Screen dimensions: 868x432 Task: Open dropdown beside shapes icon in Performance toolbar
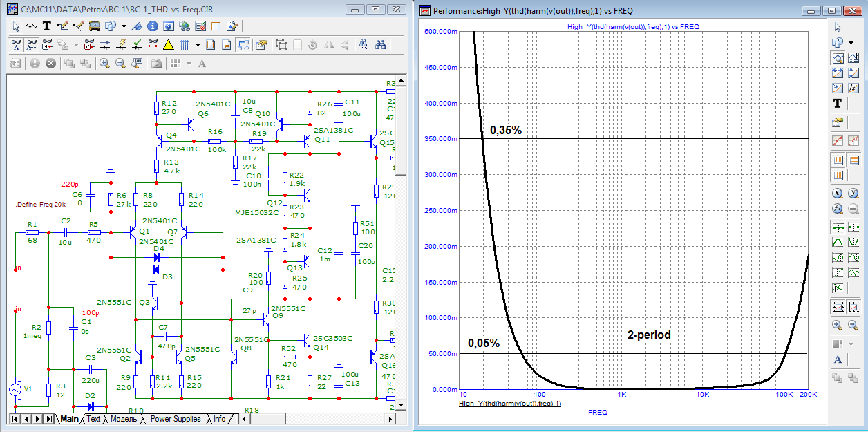tap(851, 42)
